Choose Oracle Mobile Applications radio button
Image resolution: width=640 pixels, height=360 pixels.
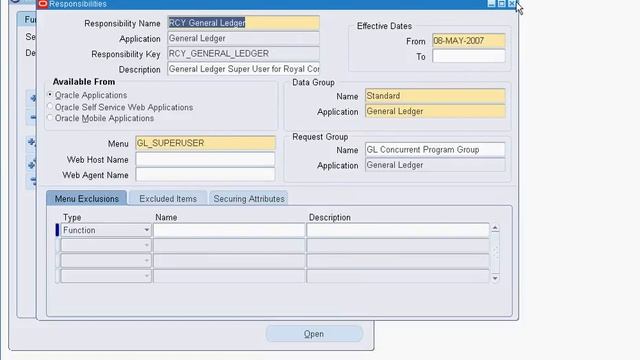click(x=50, y=118)
